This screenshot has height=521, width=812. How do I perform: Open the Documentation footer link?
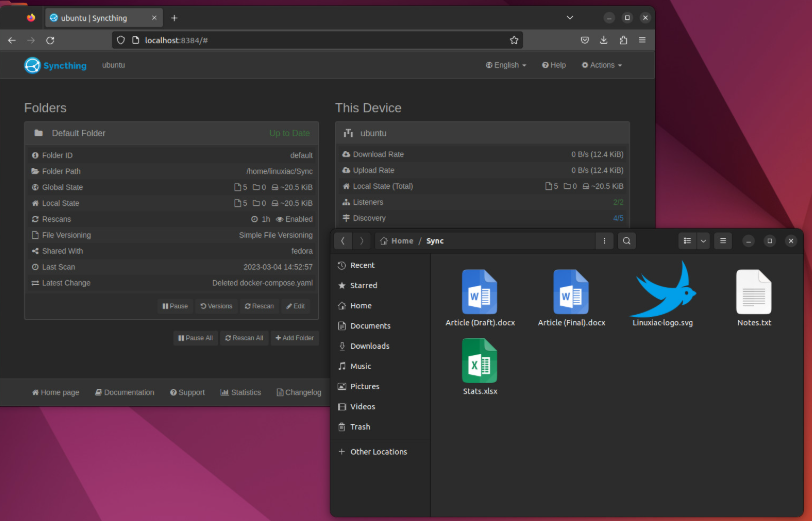point(125,393)
